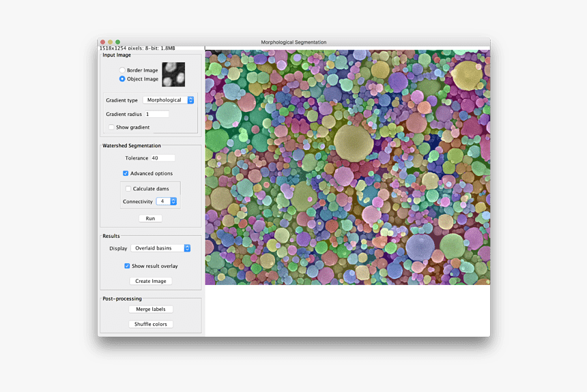Screen dimensions: 587x392
Task: Close the Morphological Segmentation window
Action: pyautogui.click(x=103, y=42)
